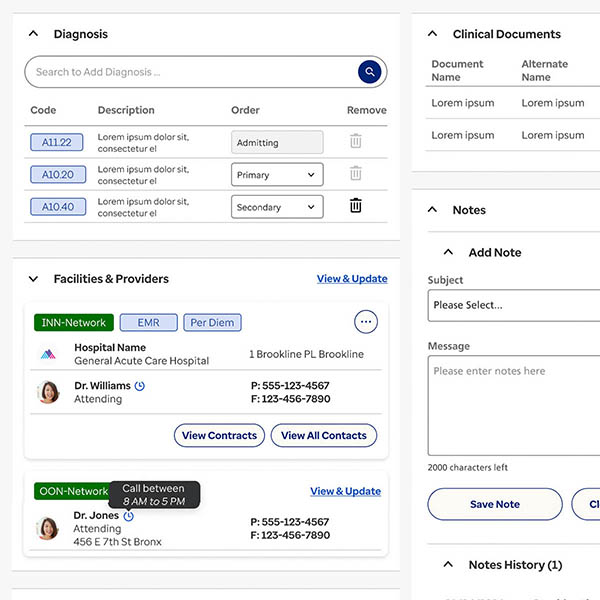This screenshot has width=600, height=600.
Task: Click into the Search to Add Diagnosis field
Action: (190, 72)
